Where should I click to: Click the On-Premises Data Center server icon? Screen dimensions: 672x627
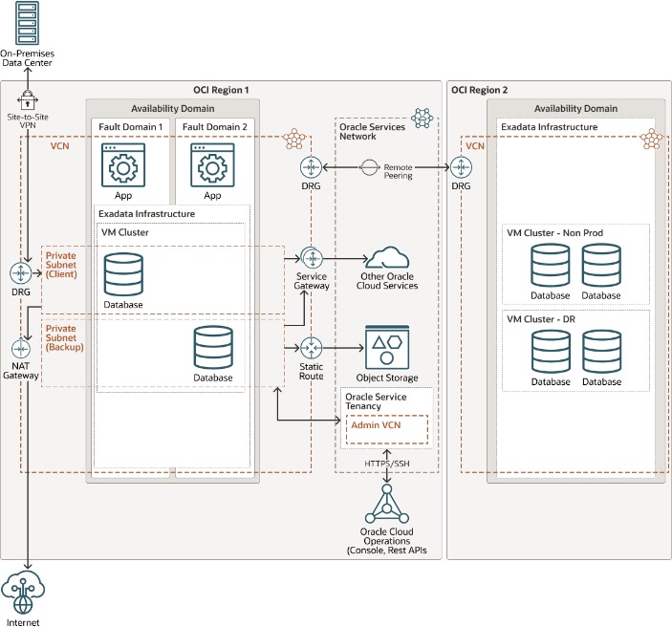point(26,23)
